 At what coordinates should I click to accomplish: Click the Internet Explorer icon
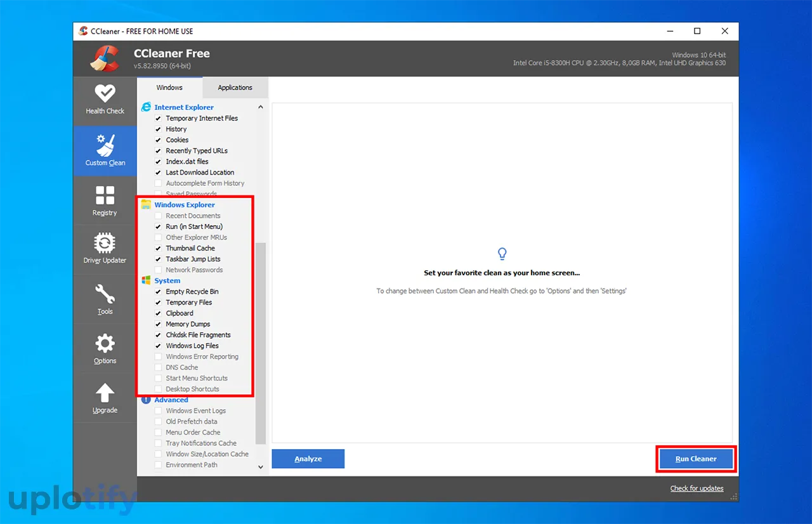pyautogui.click(x=147, y=107)
